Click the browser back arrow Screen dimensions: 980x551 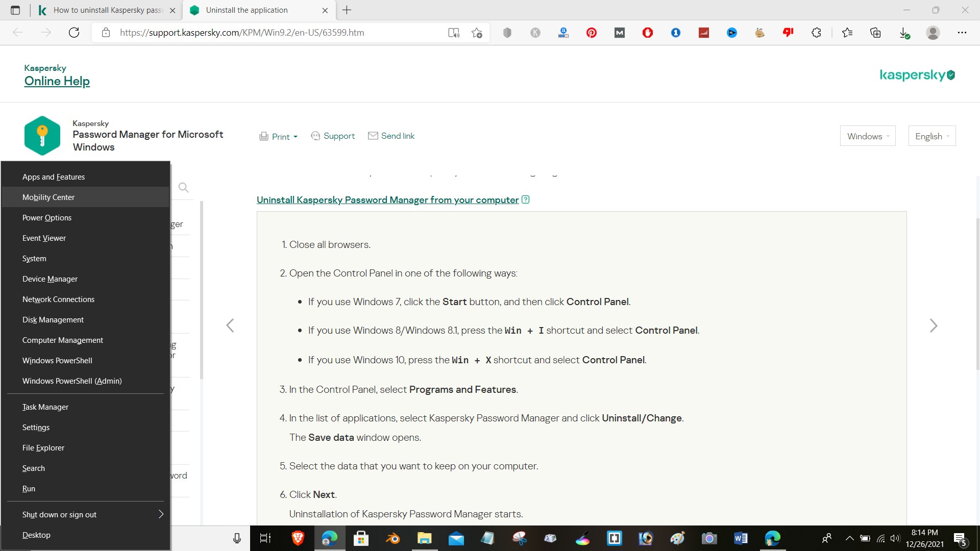(x=18, y=33)
